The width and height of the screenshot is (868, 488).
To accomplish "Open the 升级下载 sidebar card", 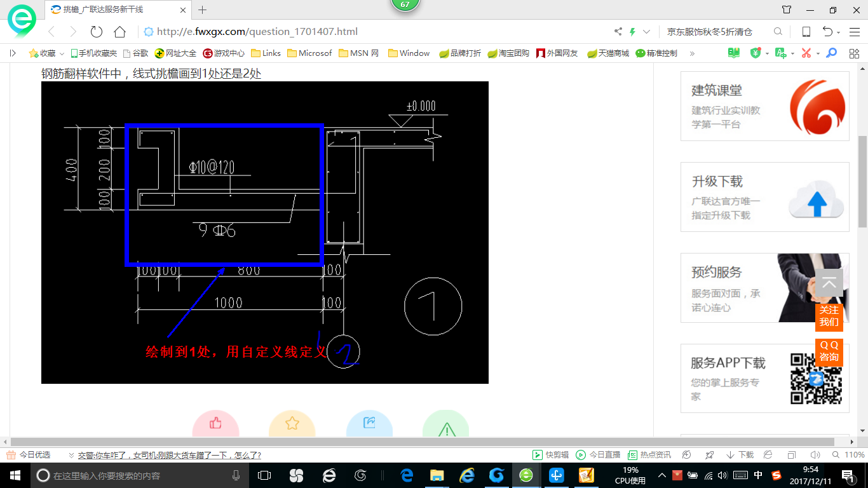I will (x=765, y=197).
